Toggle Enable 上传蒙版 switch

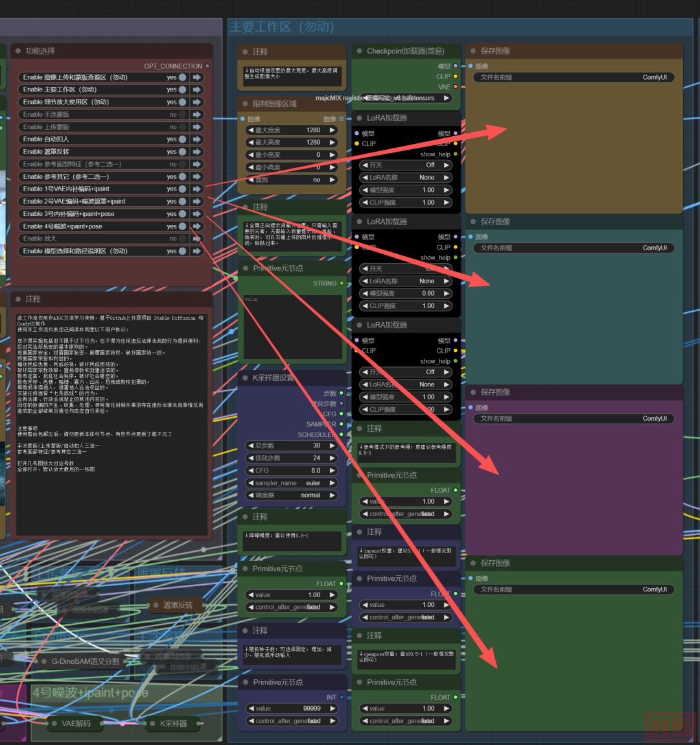pos(182,127)
